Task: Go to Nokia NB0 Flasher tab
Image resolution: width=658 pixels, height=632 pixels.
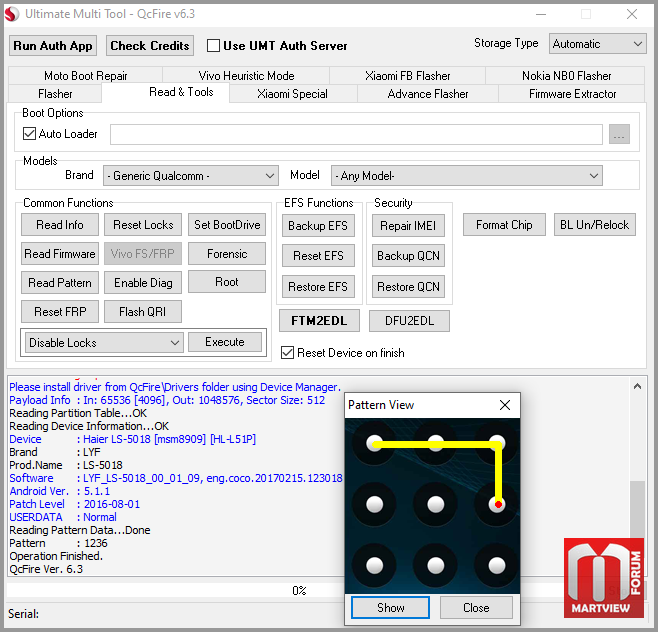Action: (x=566, y=76)
